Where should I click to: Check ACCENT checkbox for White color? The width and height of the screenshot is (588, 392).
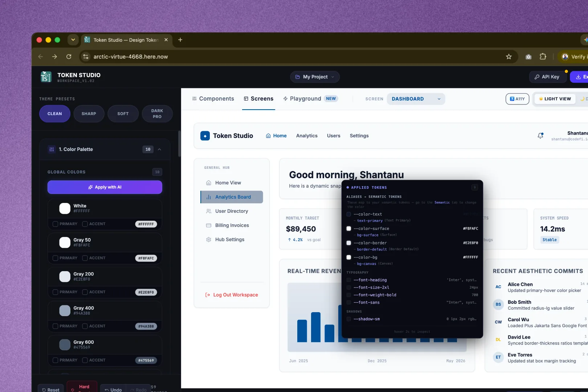click(x=85, y=224)
